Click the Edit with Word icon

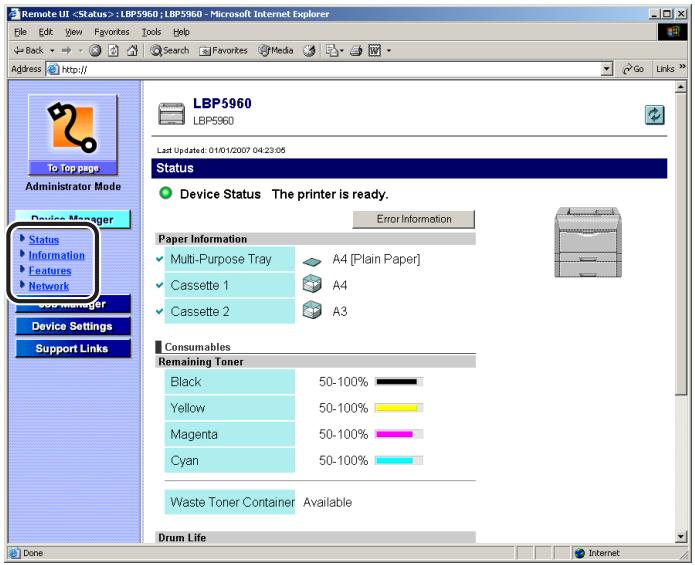[375, 51]
